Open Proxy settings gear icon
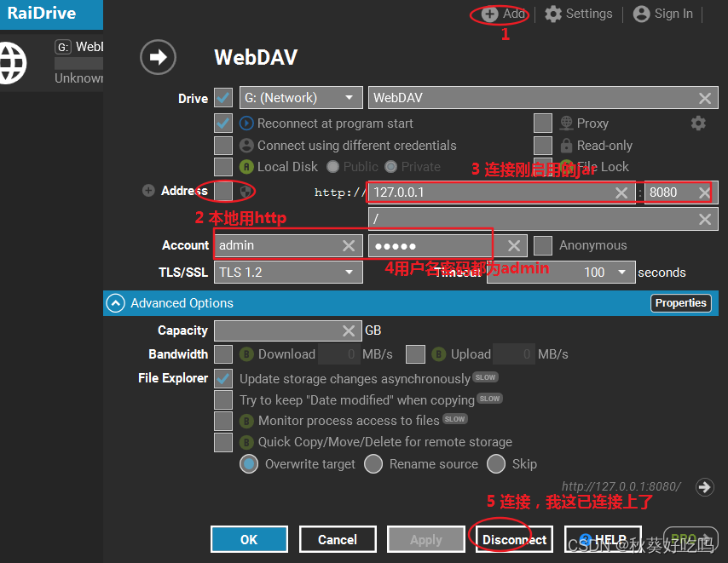728x563 pixels. 698,124
